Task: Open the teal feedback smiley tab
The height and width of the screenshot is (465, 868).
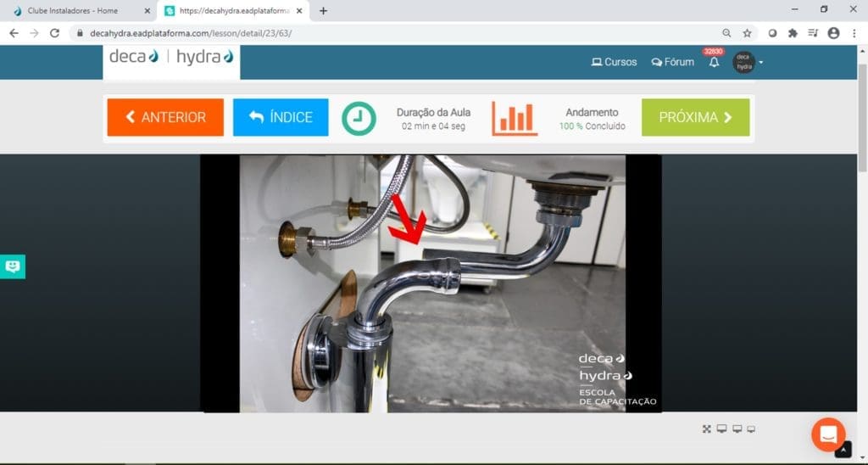Action: (12, 266)
